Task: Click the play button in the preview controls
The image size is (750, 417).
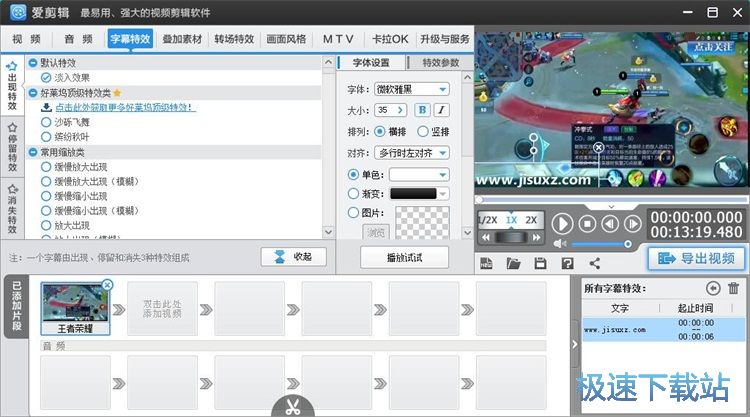Action: (x=563, y=224)
